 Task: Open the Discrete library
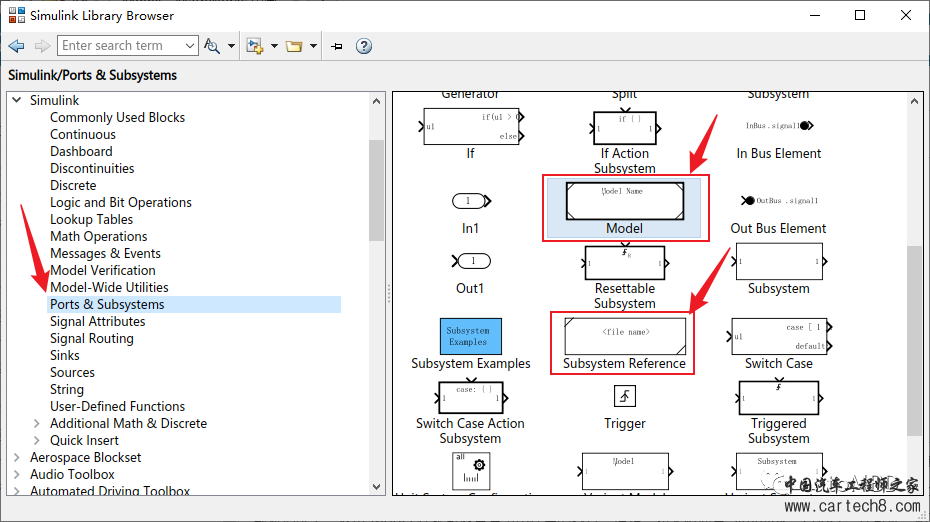(73, 186)
